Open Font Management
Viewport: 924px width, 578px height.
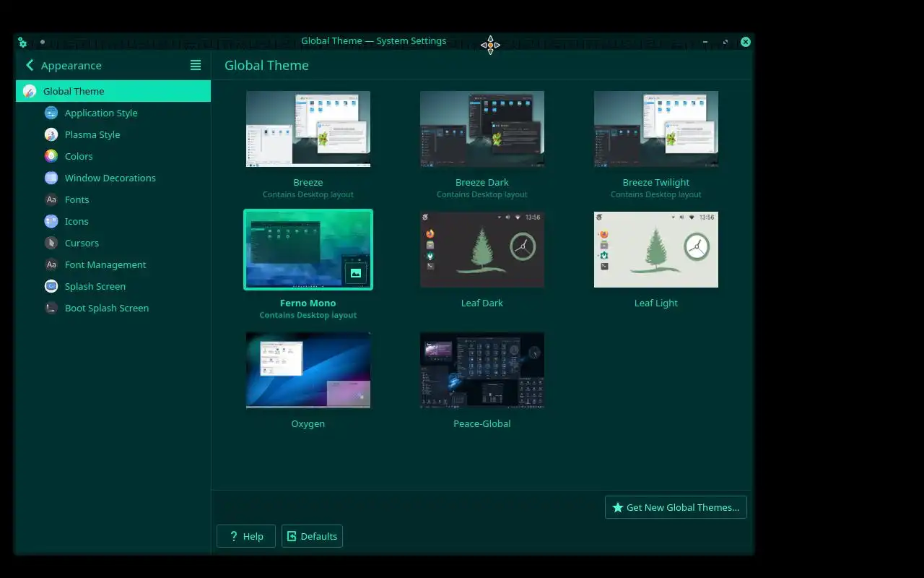pos(113,264)
